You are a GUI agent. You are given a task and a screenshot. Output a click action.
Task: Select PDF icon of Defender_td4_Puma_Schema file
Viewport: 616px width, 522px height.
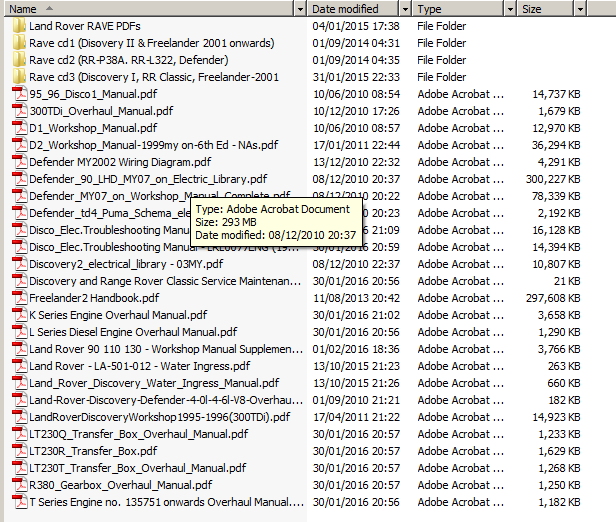pos(19,213)
